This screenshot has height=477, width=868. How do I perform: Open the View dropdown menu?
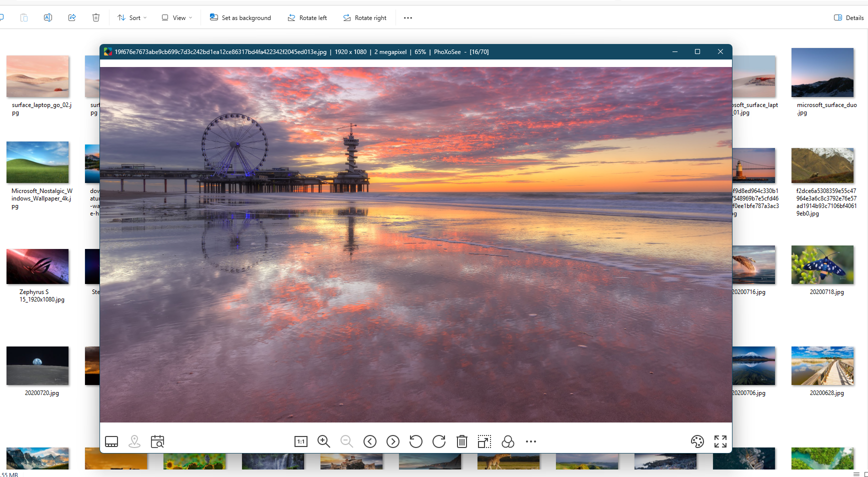click(177, 18)
